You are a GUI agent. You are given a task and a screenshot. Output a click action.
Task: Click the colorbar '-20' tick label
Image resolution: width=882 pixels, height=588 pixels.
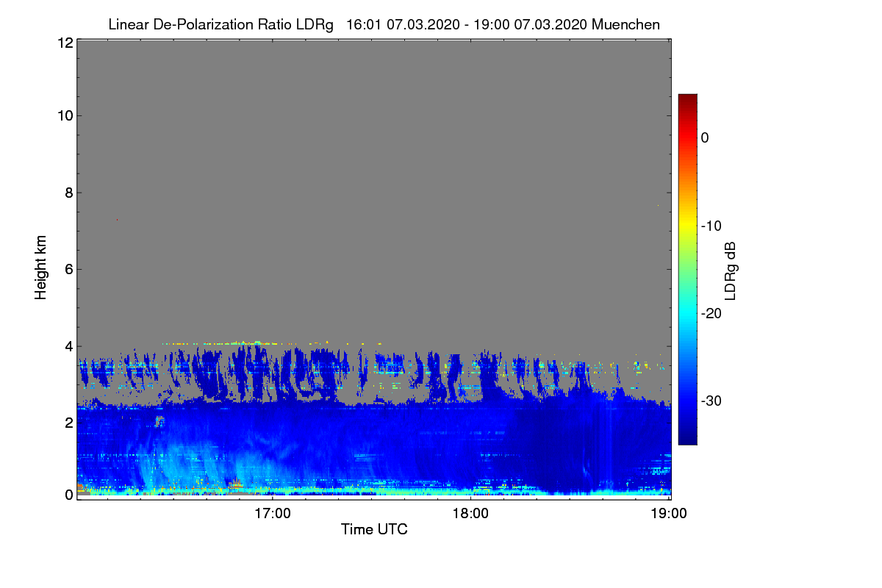(711, 313)
